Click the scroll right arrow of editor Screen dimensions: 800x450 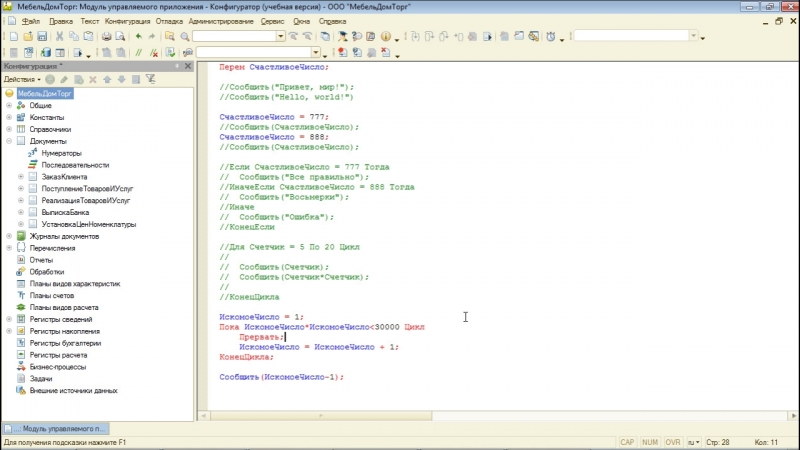(x=793, y=416)
